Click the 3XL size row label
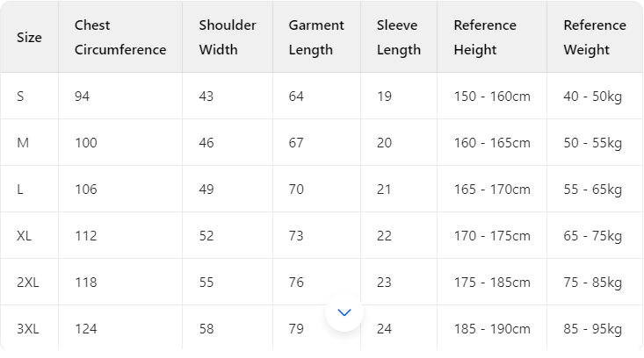Viewport: 644px width, 358px height. point(27,329)
